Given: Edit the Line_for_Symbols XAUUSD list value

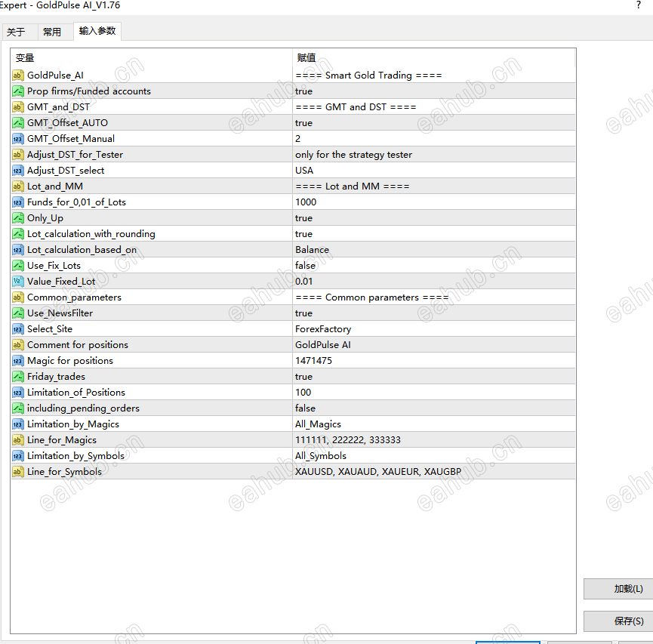Looking at the screenshot, I should (433, 472).
